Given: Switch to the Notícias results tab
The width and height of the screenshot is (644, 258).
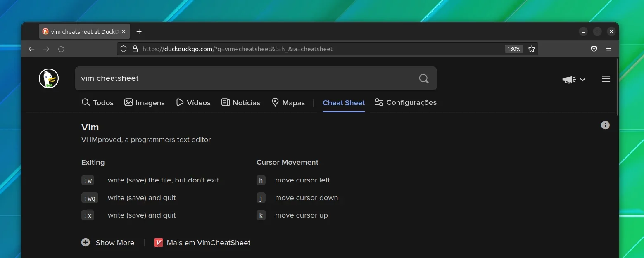Looking at the screenshot, I should click(x=241, y=102).
